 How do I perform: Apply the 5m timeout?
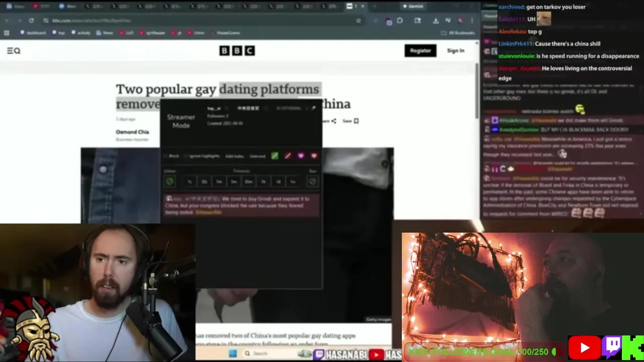[233, 182]
